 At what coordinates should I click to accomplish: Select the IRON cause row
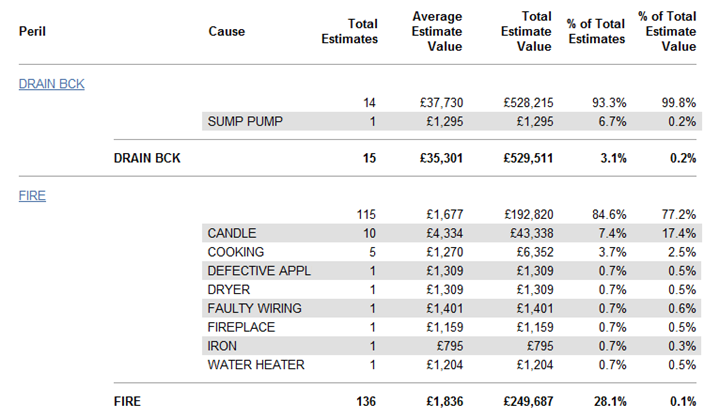pos(223,346)
